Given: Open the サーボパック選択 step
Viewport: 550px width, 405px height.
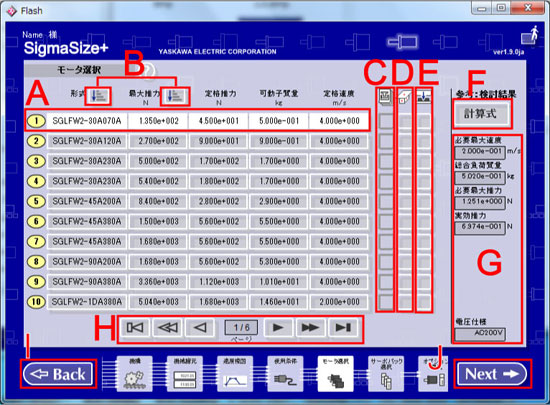Looking at the screenshot, I should tap(386, 374).
